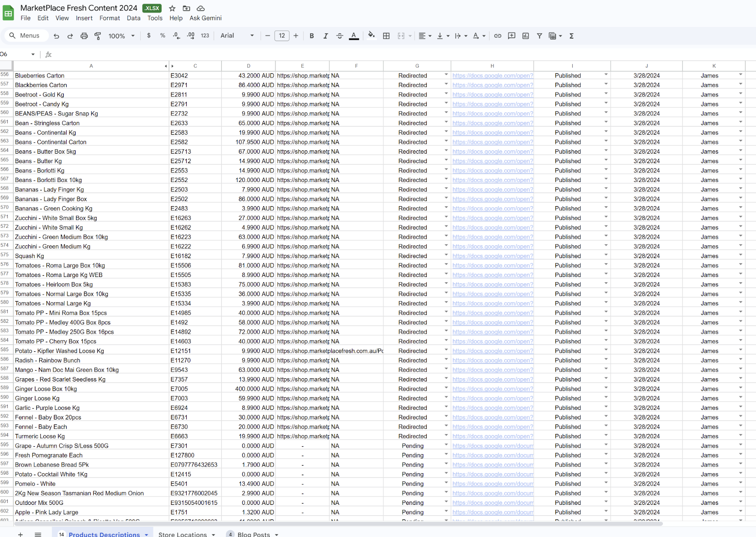The width and height of the screenshot is (756, 537).
Task: Click the font size 12 field
Action: tap(282, 35)
